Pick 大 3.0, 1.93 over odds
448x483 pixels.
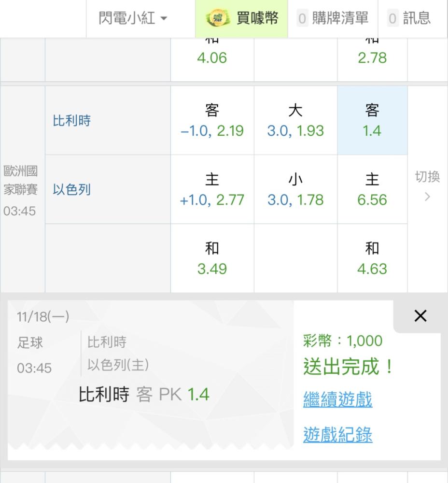pyautogui.click(x=295, y=120)
